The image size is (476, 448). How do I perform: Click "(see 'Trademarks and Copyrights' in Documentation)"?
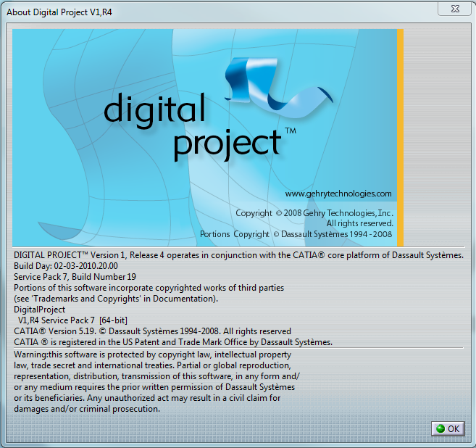click(116, 299)
